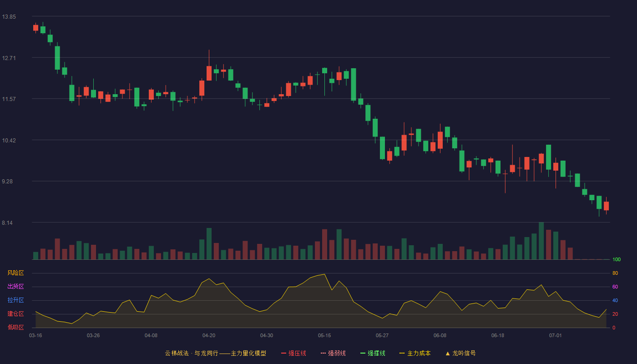Toggle the 龙吟信号 legend entry
The height and width of the screenshot is (364, 637).
pyautogui.click(x=460, y=353)
